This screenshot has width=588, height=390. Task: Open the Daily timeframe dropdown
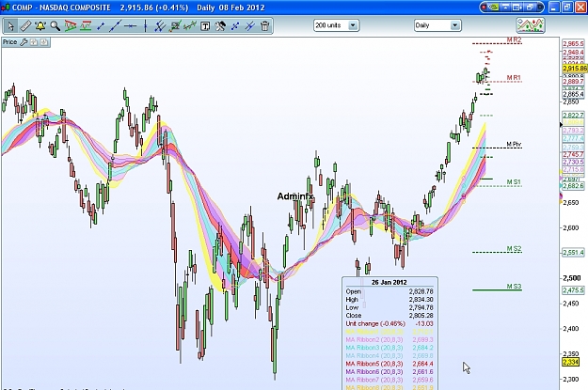(437, 25)
